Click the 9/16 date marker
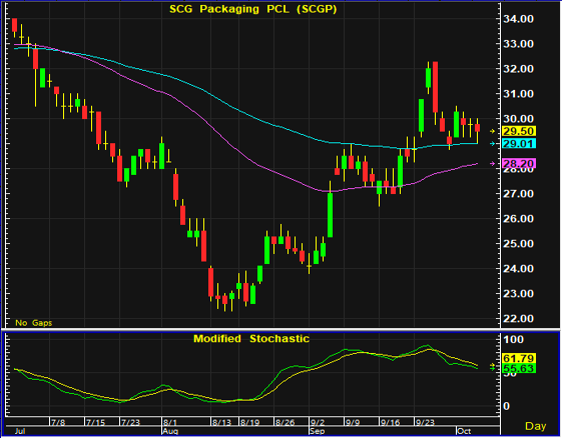 pos(390,422)
